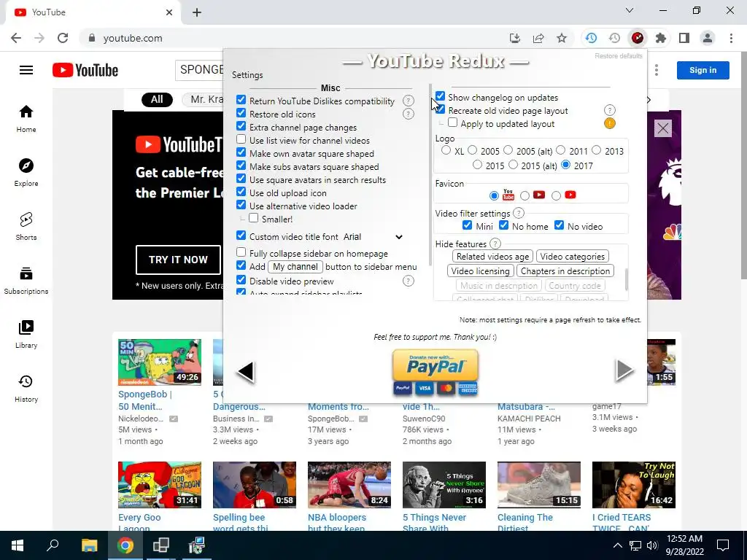Open a new browser tab
The image size is (747, 560).
pyautogui.click(x=197, y=13)
